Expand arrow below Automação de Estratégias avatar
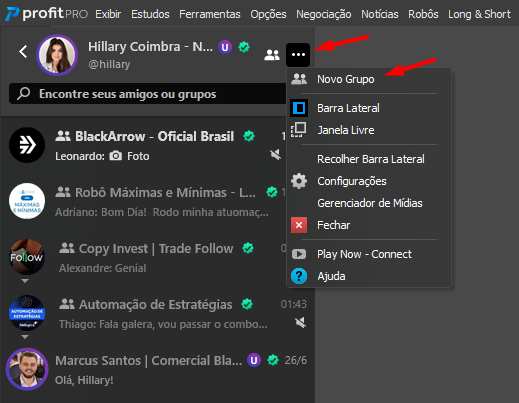 [x=25, y=337]
